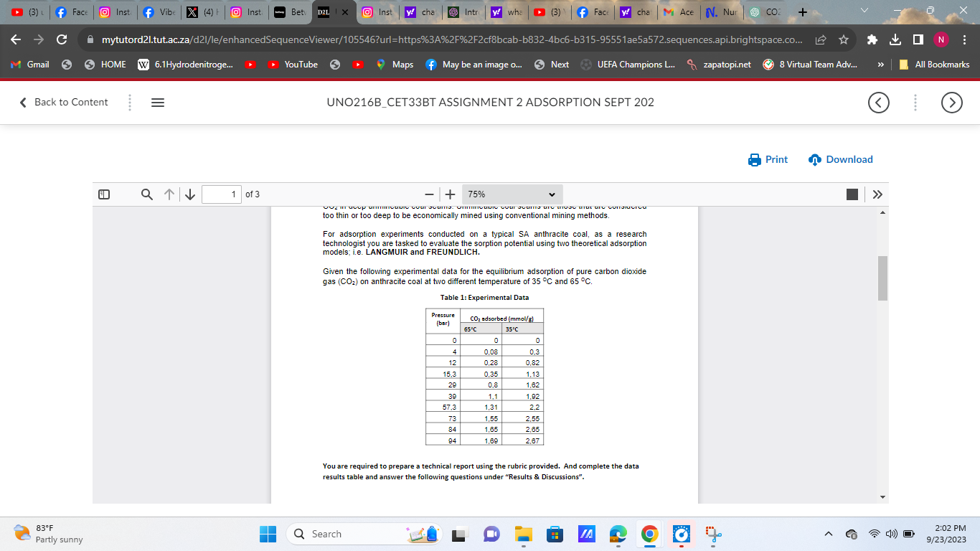Click the page number input field
Screen dimensions: 980x551
point(221,194)
